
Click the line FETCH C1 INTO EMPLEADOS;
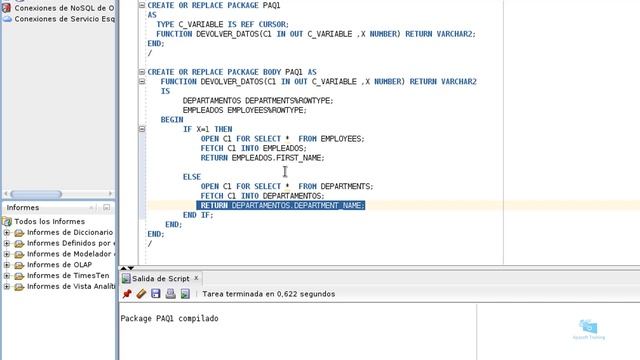tap(253, 148)
